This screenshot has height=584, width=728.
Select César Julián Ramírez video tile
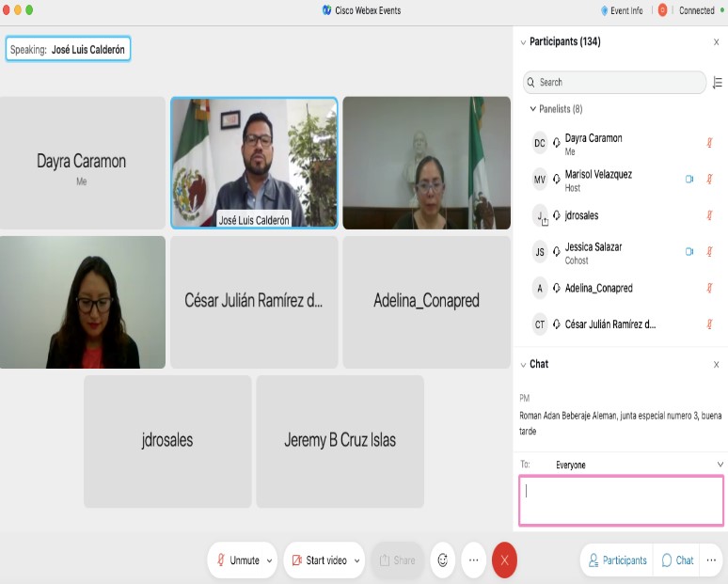point(254,302)
